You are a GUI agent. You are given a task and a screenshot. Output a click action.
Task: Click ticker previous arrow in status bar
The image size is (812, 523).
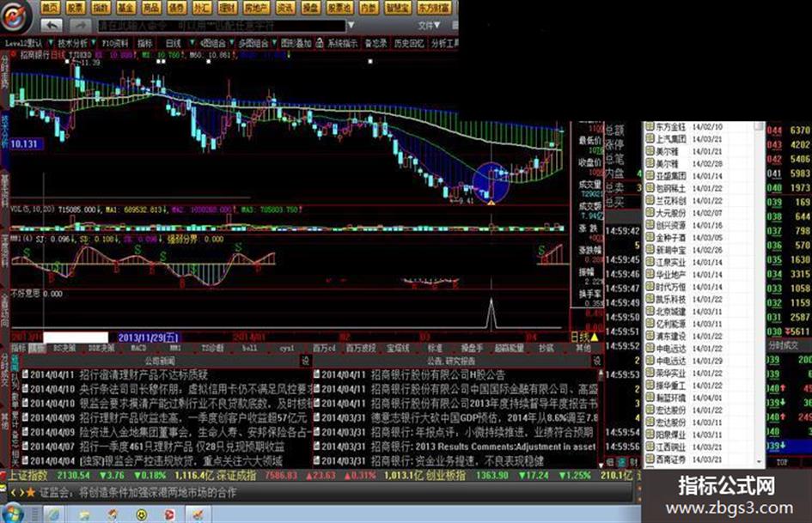pos(14,492)
